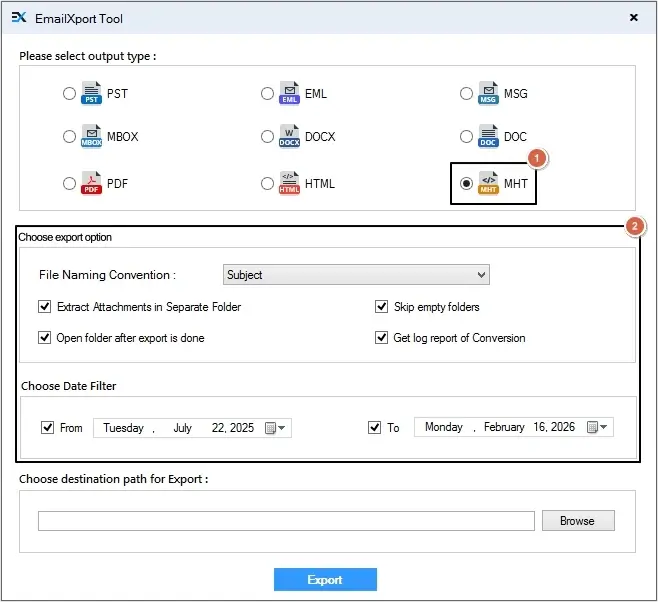
Task: Select the MSG radio button
Action: coord(466,93)
